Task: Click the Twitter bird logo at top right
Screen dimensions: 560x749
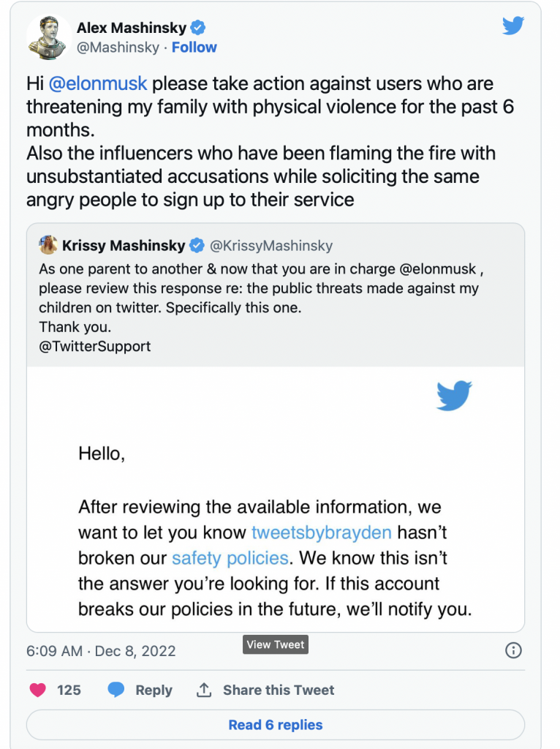Action: (513, 26)
